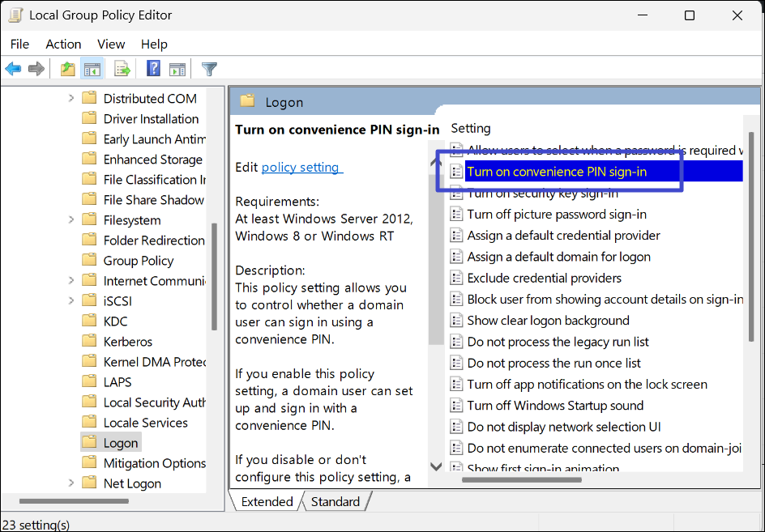The height and width of the screenshot is (532, 765).
Task: Expand the Net Logon tree node
Action: click(x=71, y=483)
